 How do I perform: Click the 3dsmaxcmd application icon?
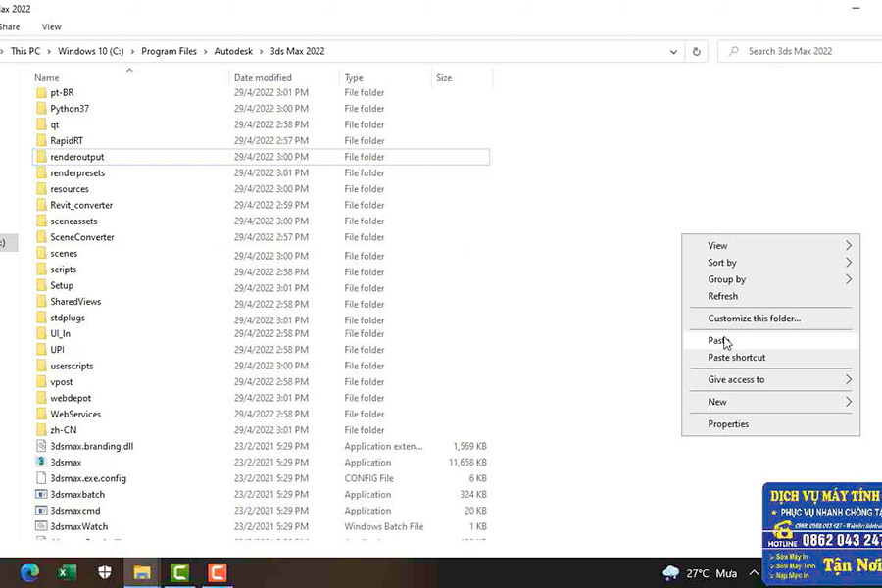41,511
